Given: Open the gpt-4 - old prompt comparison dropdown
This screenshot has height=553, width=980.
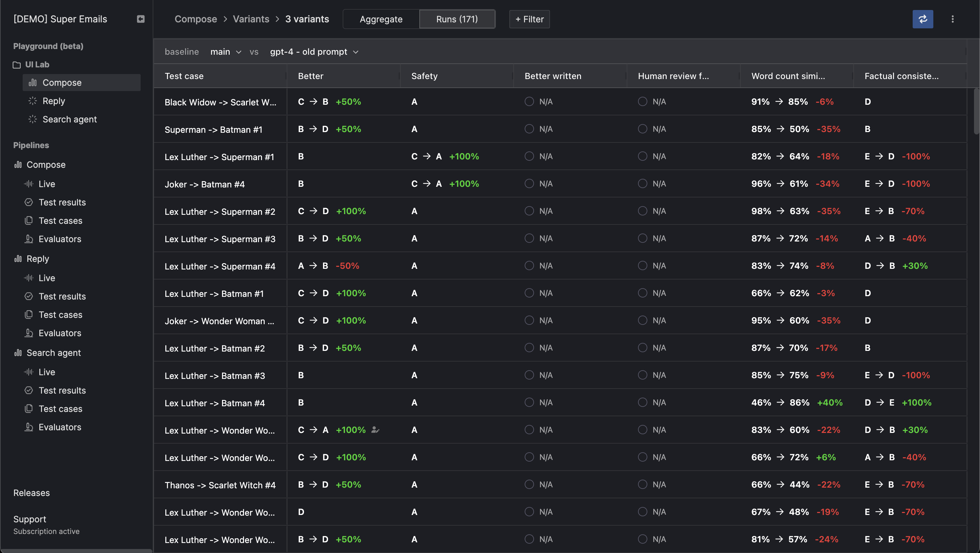Looking at the screenshot, I should pyautogui.click(x=314, y=52).
